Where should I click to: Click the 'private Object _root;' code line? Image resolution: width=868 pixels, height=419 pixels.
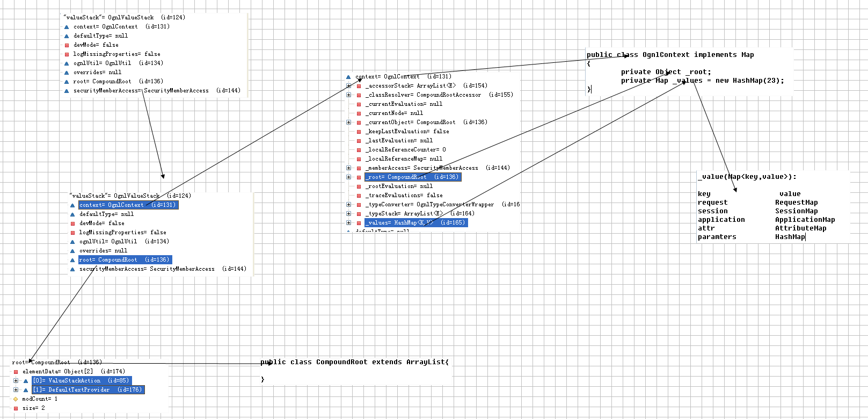666,72
